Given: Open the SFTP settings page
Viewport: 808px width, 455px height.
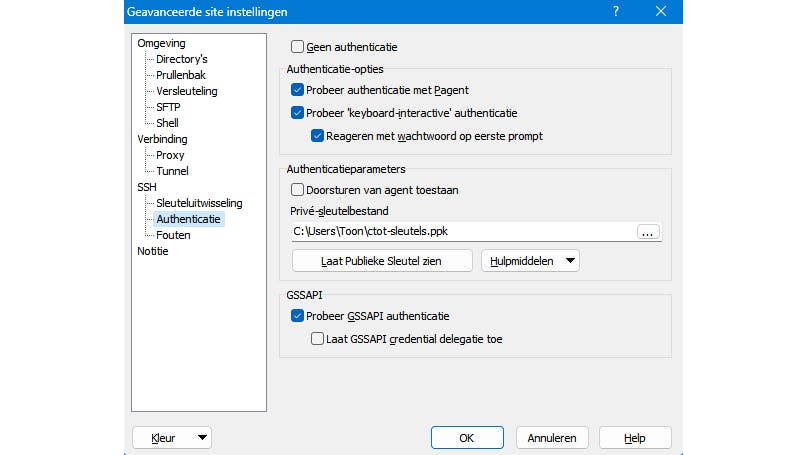Looking at the screenshot, I should click(168, 107).
